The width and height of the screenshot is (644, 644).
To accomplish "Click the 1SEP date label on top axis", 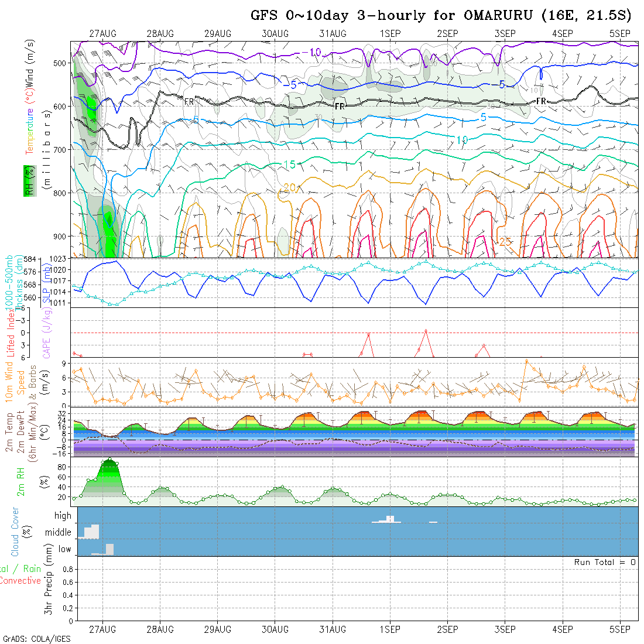I will (x=390, y=33).
